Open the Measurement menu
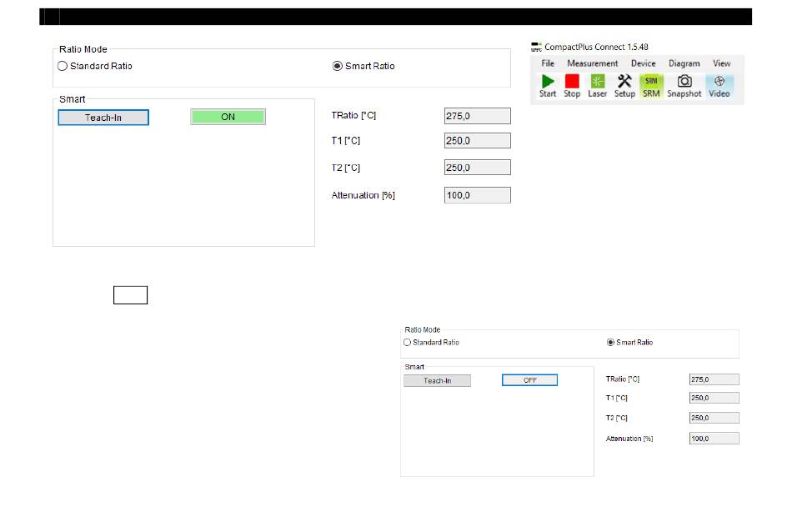 [x=593, y=63]
